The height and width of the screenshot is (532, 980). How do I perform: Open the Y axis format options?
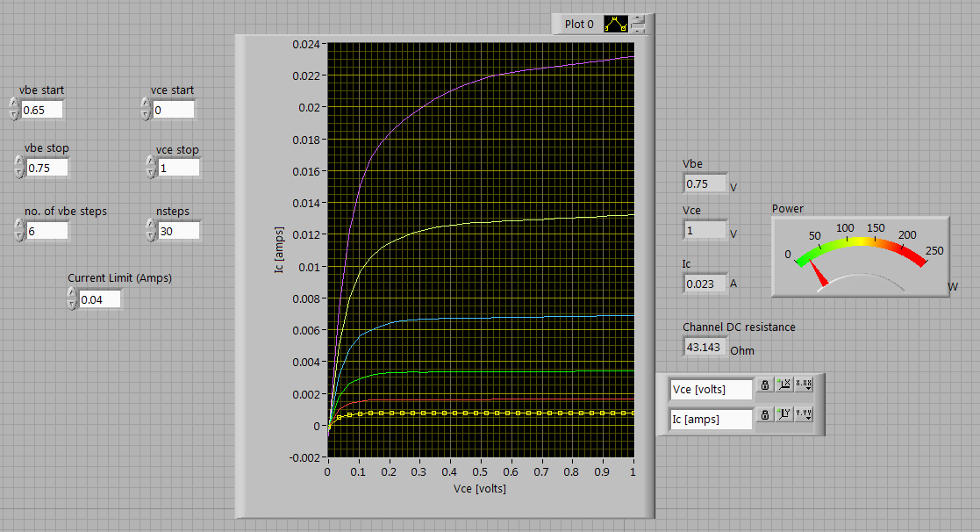click(x=804, y=414)
